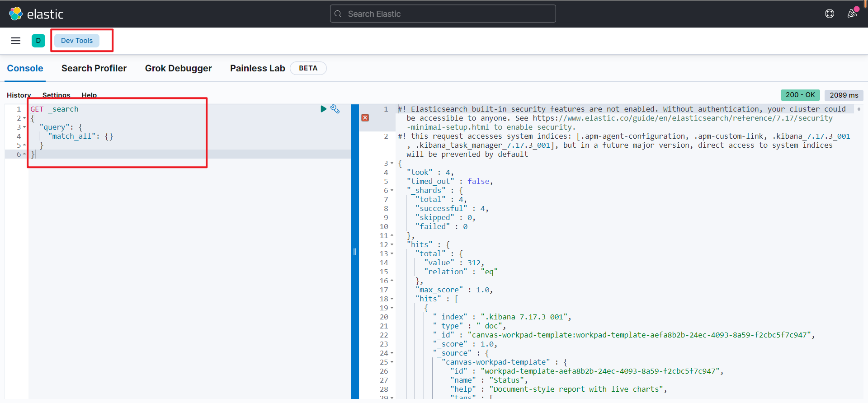Click the security warning on output line 1

point(622,118)
